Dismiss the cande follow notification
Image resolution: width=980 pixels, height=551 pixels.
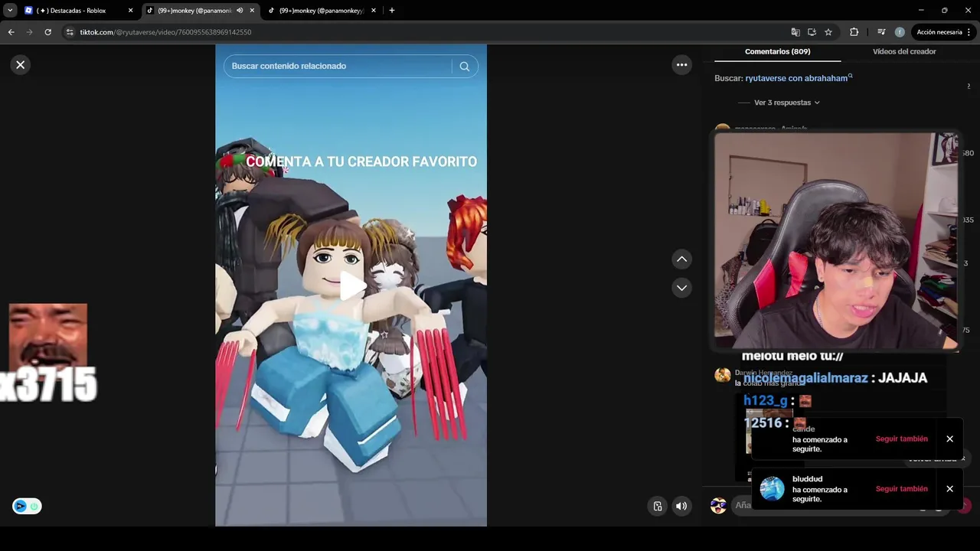click(x=949, y=439)
